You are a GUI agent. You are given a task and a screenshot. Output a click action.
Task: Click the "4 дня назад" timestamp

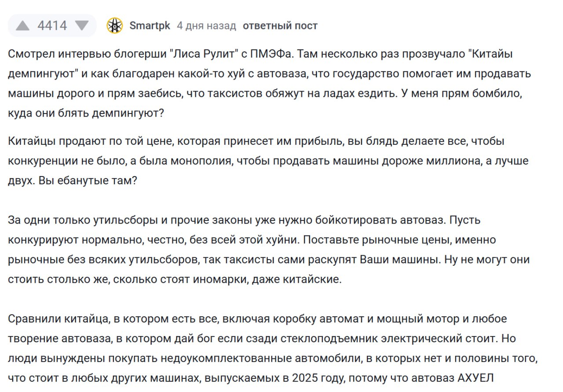(206, 26)
